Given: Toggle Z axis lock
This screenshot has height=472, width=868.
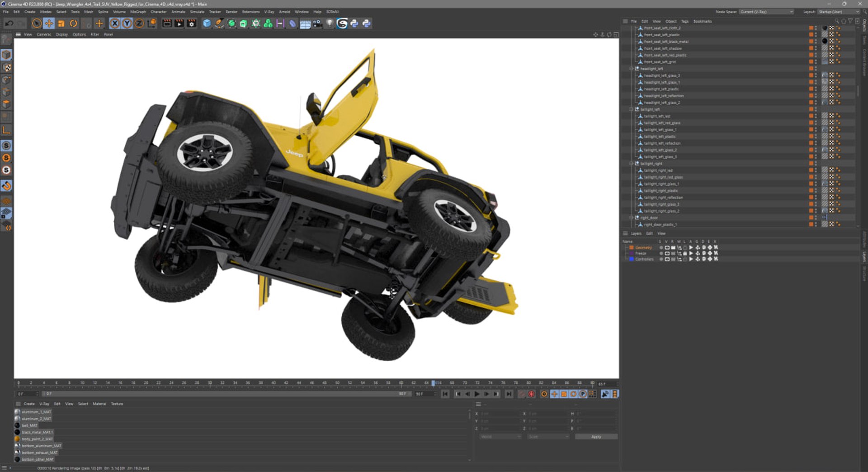Looking at the screenshot, I should pos(139,24).
